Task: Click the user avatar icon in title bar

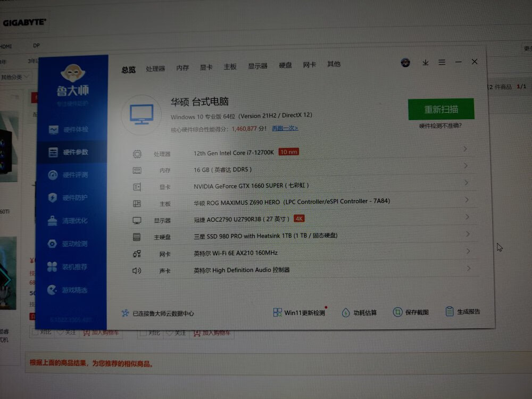Action: point(405,63)
